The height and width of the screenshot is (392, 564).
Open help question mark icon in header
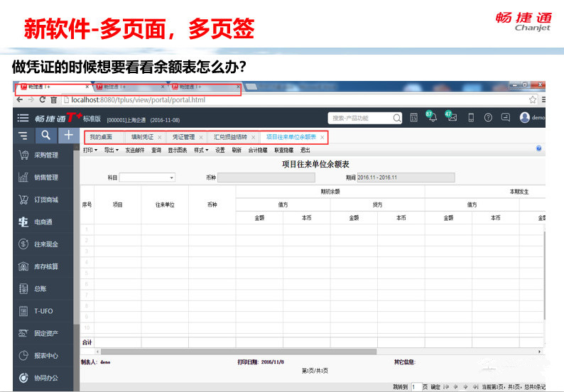coord(488,118)
